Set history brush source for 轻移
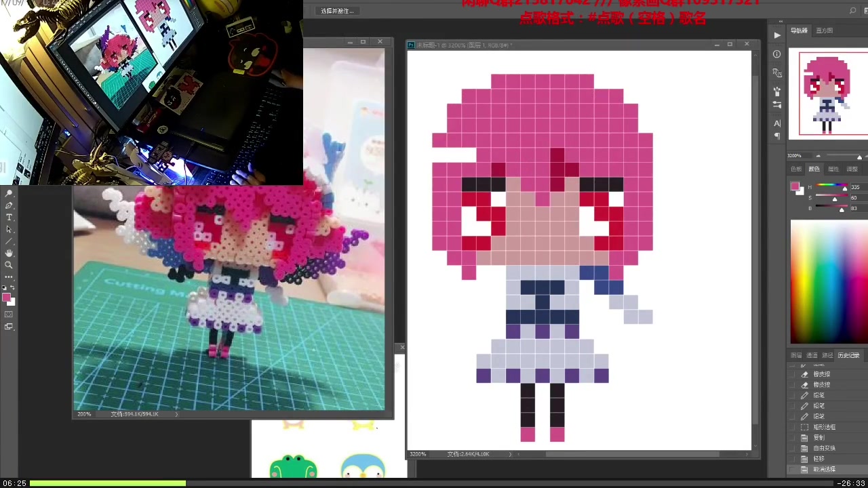The image size is (868, 488). pos(792,459)
